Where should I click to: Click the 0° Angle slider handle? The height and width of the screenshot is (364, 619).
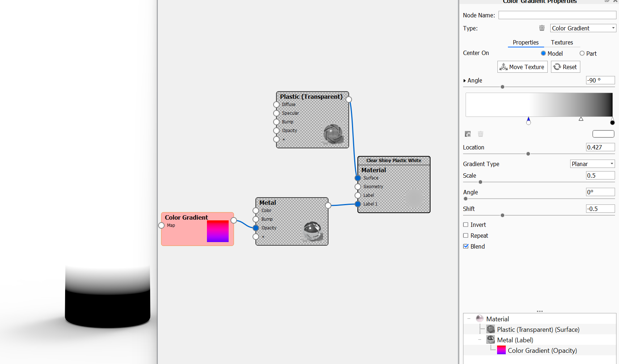[x=466, y=199]
